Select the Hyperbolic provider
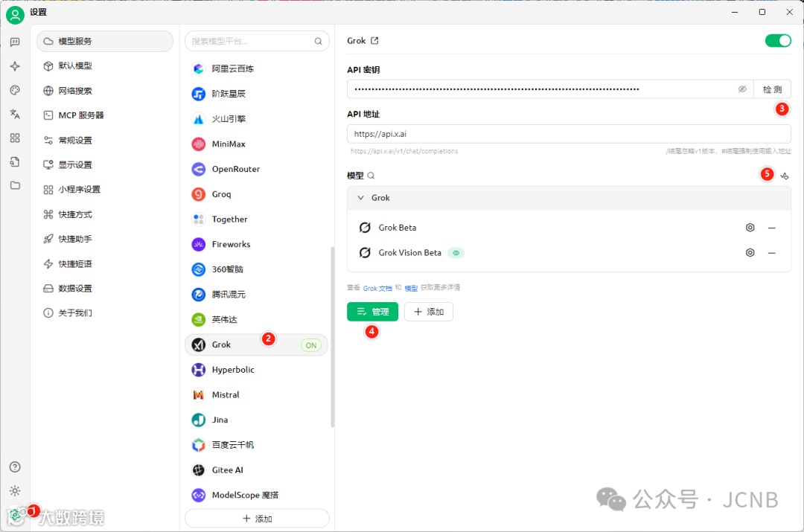The image size is (804, 532). 256,370
